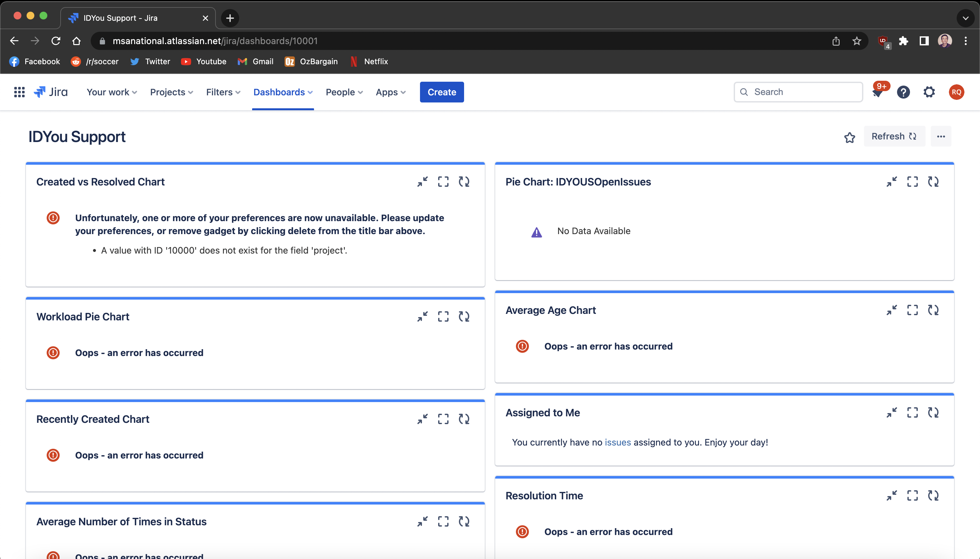The height and width of the screenshot is (559, 980).
Task: Expand the Dashboards dropdown
Action: [283, 92]
